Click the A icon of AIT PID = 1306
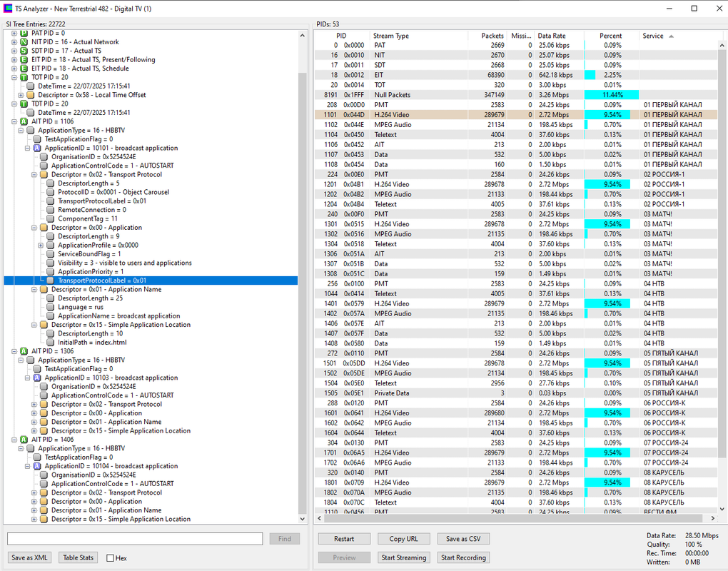 [x=24, y=351]
